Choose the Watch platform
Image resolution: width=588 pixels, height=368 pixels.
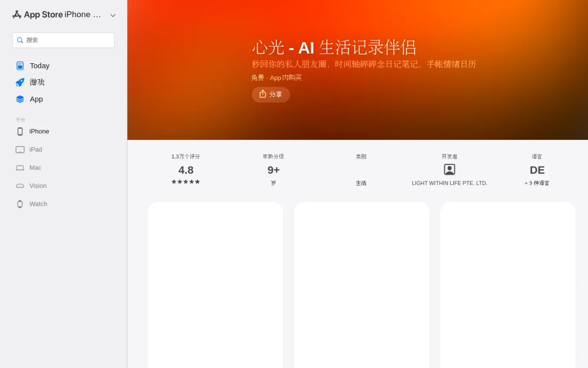point(38,204)
